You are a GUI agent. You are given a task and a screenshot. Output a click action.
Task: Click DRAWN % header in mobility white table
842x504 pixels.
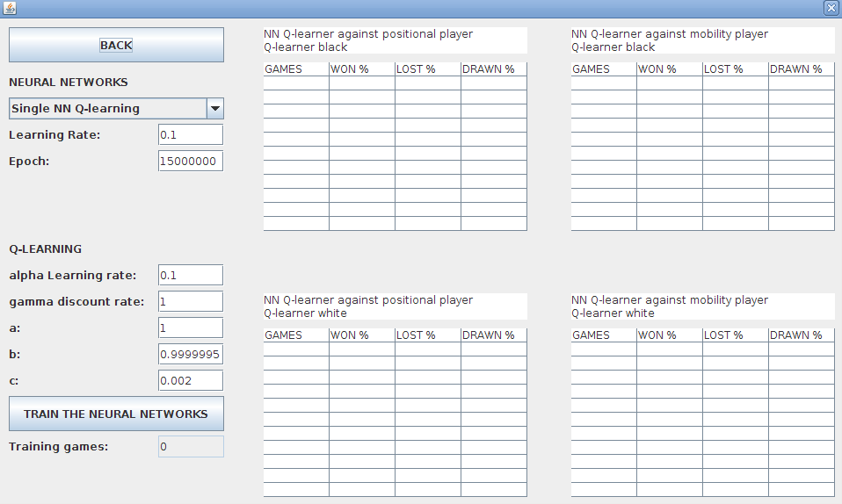pos(802,335)
